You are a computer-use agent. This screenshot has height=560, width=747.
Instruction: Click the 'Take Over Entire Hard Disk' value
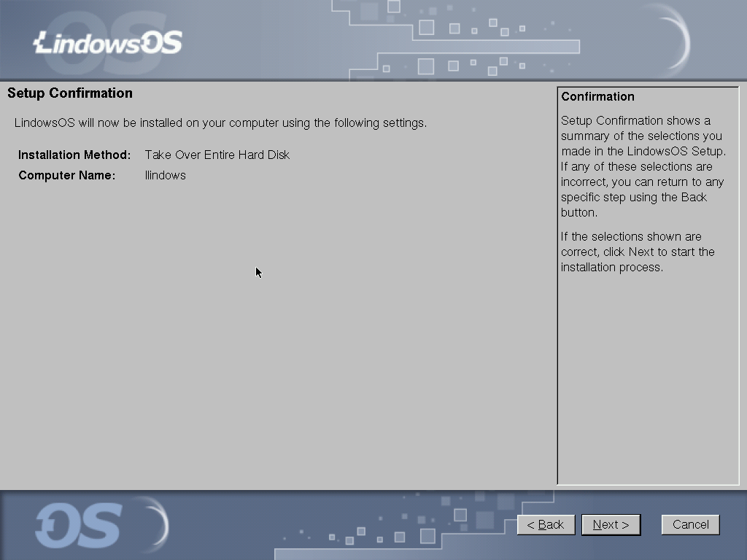217,155
